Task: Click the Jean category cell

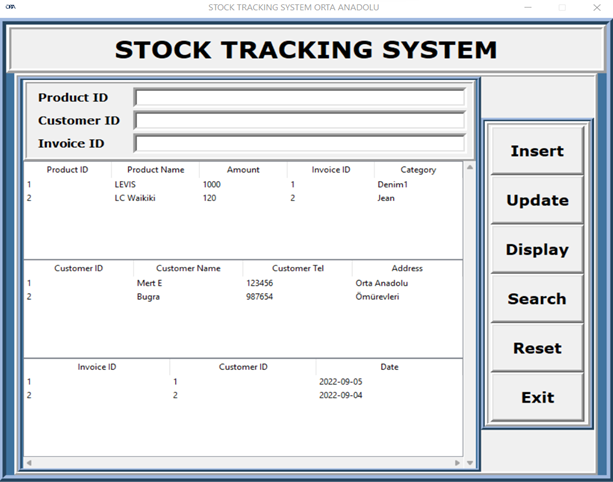Action: [386, 198]
